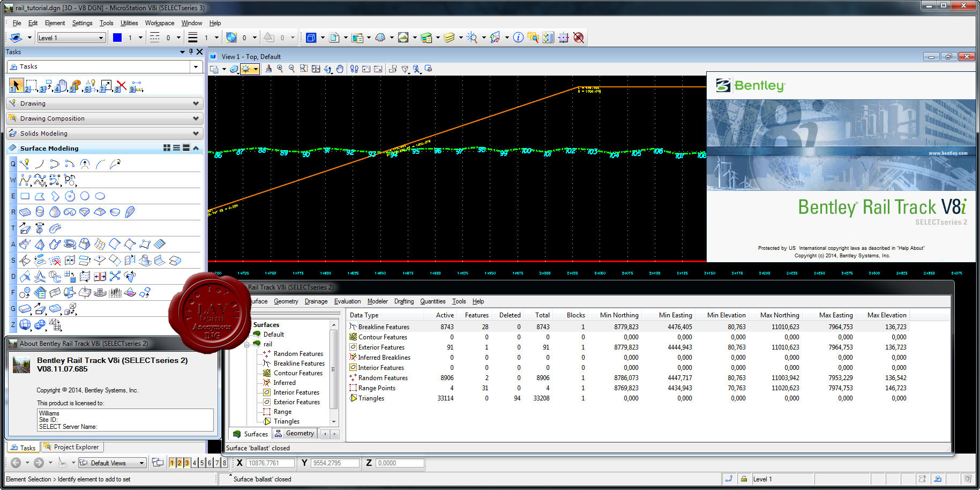Screen dimensions: 980x490
Task: Expand the Drawing task group
Action: click(104, 103)
